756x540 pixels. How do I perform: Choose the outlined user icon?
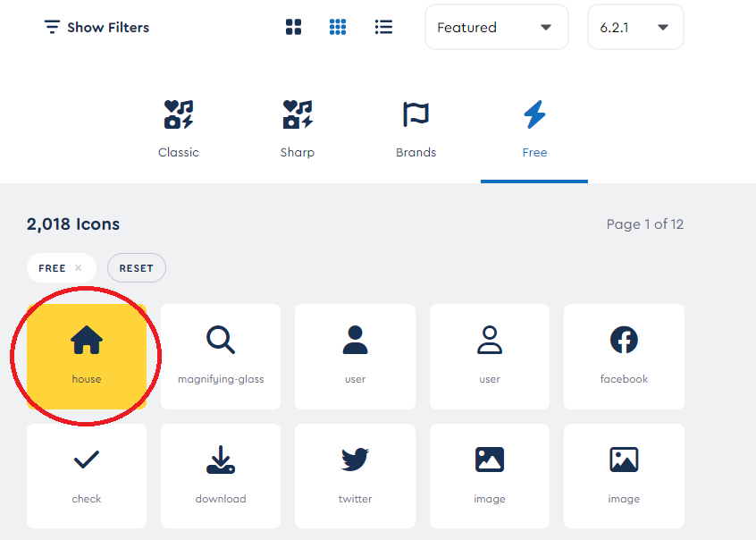click(x=490, y=356)
